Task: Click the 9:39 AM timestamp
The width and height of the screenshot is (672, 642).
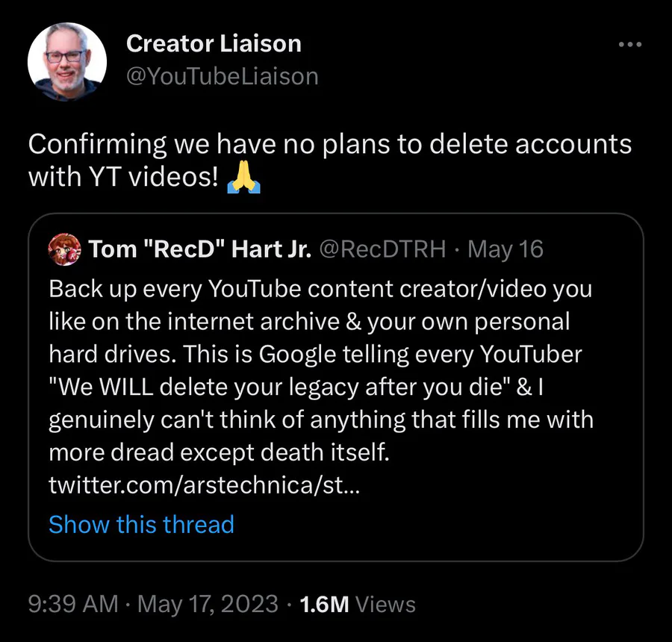Action: [x=72, y=603]
